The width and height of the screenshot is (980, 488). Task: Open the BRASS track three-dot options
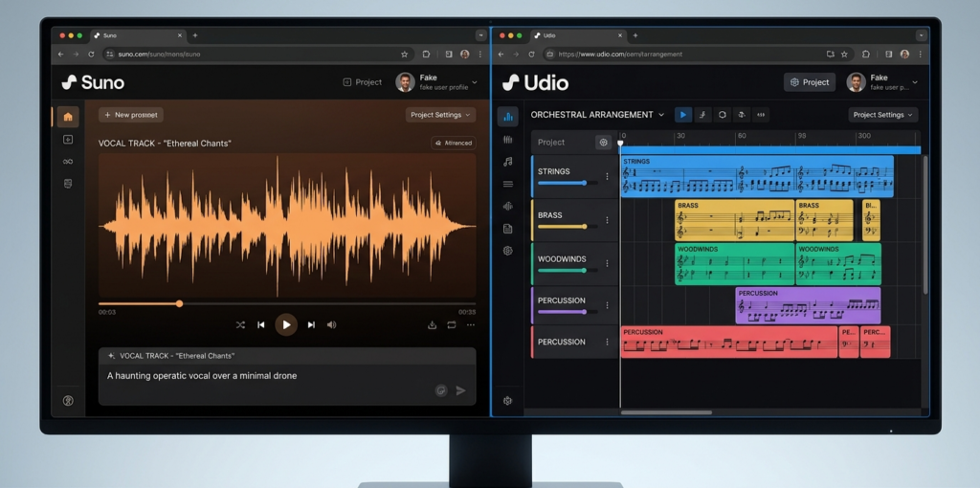[607, 220]
